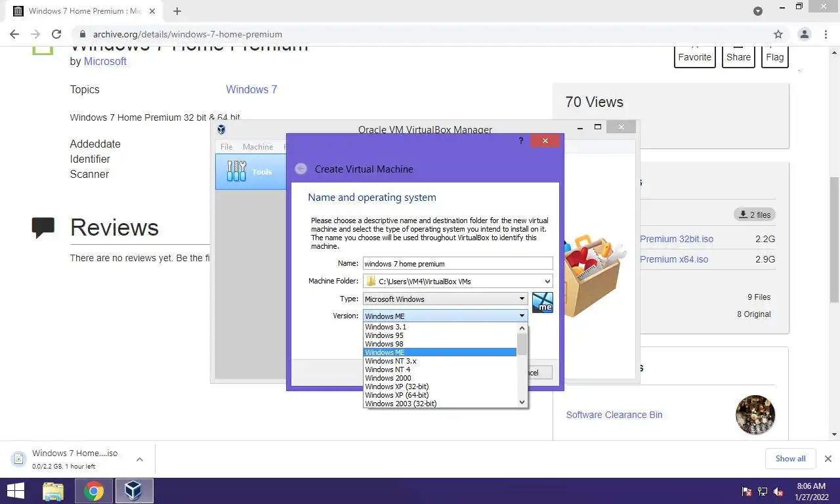The width and height of the screenshot is (840, 504).
Task: Open the Microsoft author link
Action: pos(105,61)
